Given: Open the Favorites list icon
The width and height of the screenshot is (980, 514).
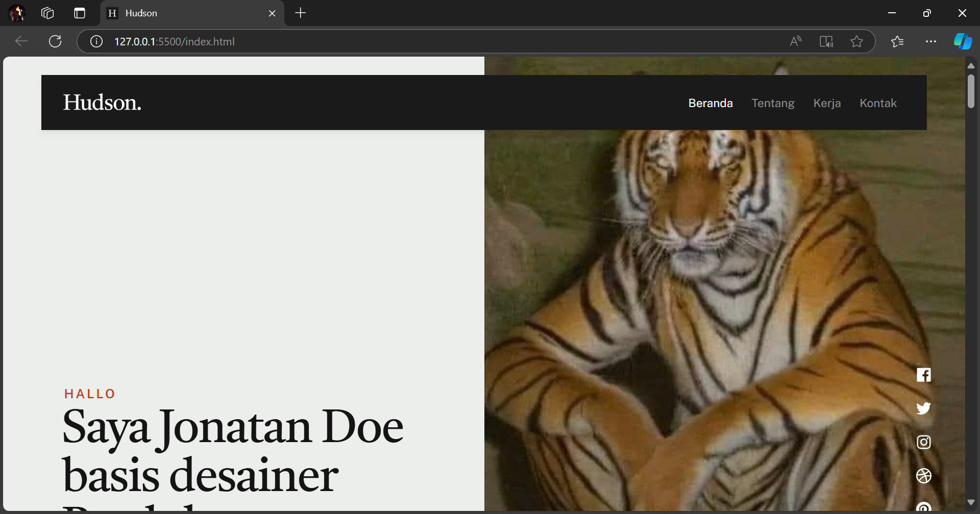Looking at the screenshot, I should [897, 41].
